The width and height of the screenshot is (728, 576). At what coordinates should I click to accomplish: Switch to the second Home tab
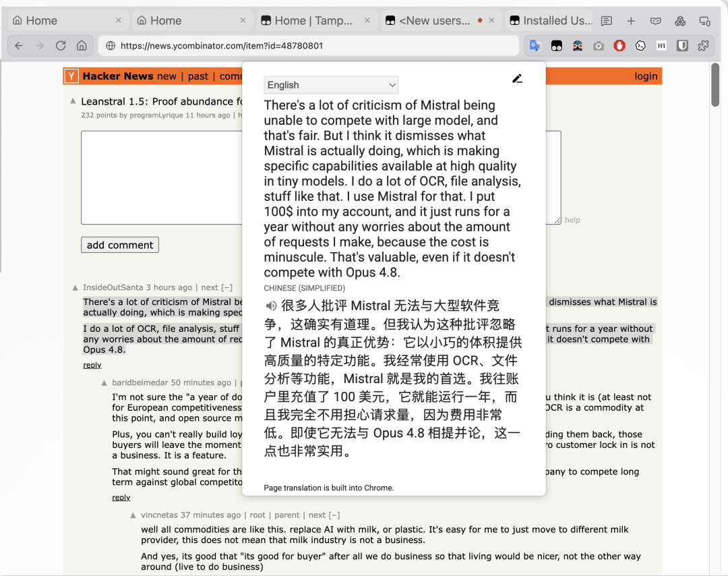tap(191, 20)
